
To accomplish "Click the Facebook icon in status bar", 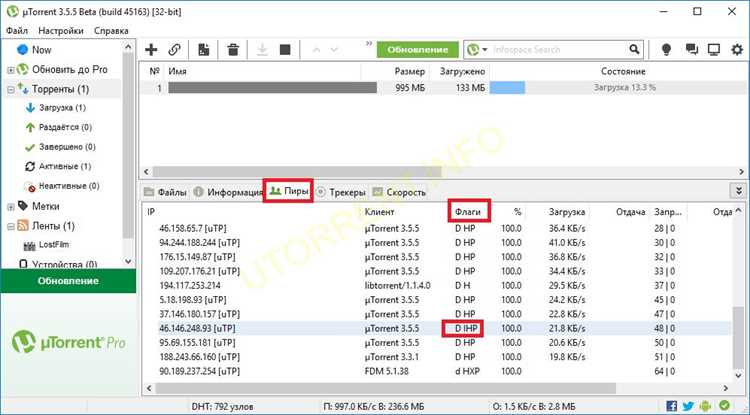I will click(672, 406).
